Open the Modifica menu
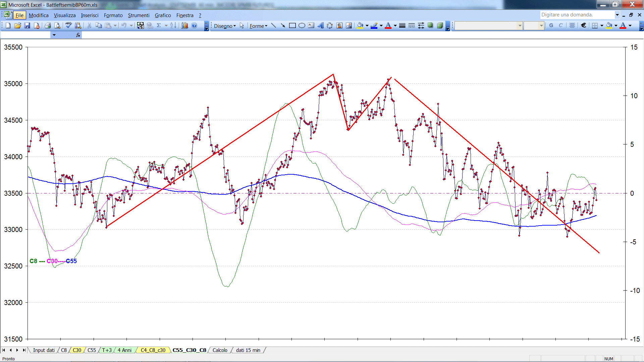This screenshot has height=362, width=644. 39,15
